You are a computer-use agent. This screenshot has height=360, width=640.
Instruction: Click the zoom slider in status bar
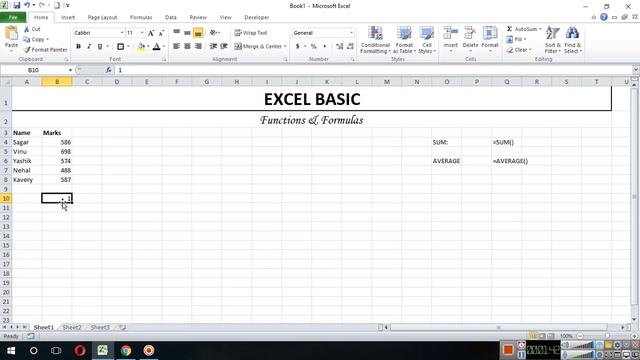click(x=607, y=336)
